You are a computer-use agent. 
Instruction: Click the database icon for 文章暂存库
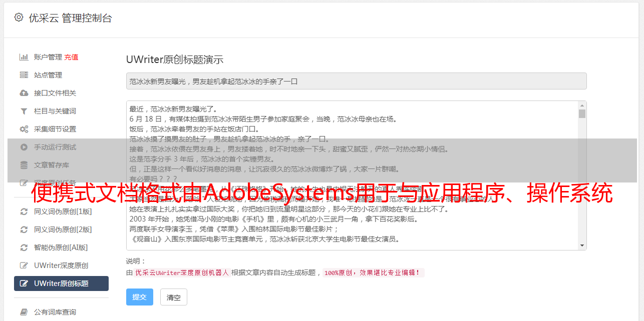pos(24,165)
